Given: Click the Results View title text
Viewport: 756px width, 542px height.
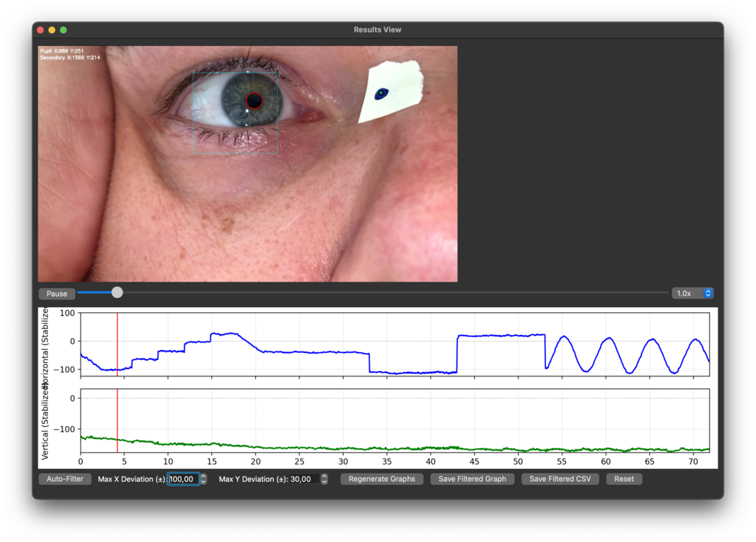Looking at the screenshot, I should coord(378,30).
